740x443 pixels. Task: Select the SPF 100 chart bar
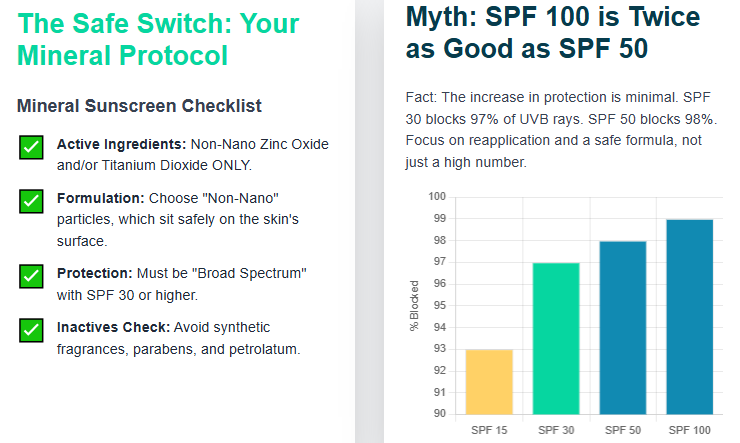click(690, 316)
